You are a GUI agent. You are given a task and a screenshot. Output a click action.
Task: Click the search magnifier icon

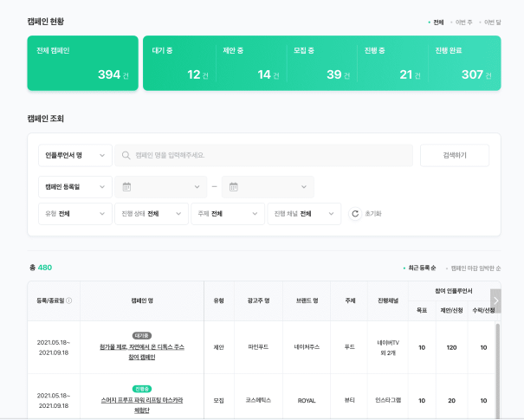tap(126, 155)
